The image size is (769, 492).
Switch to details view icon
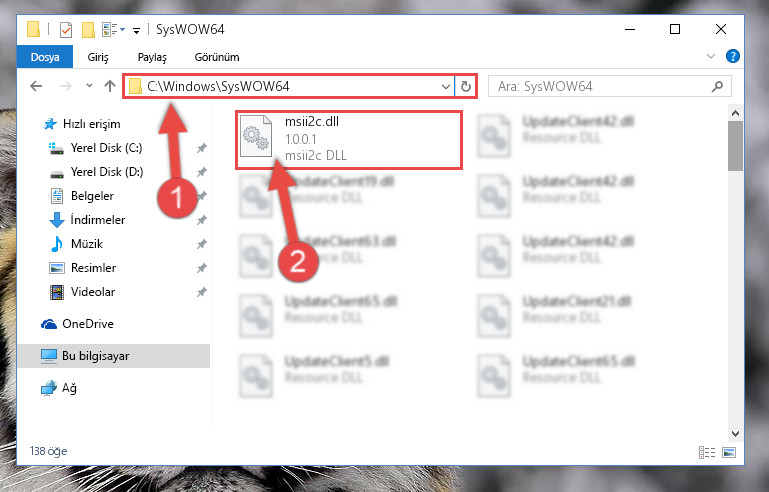707,452
